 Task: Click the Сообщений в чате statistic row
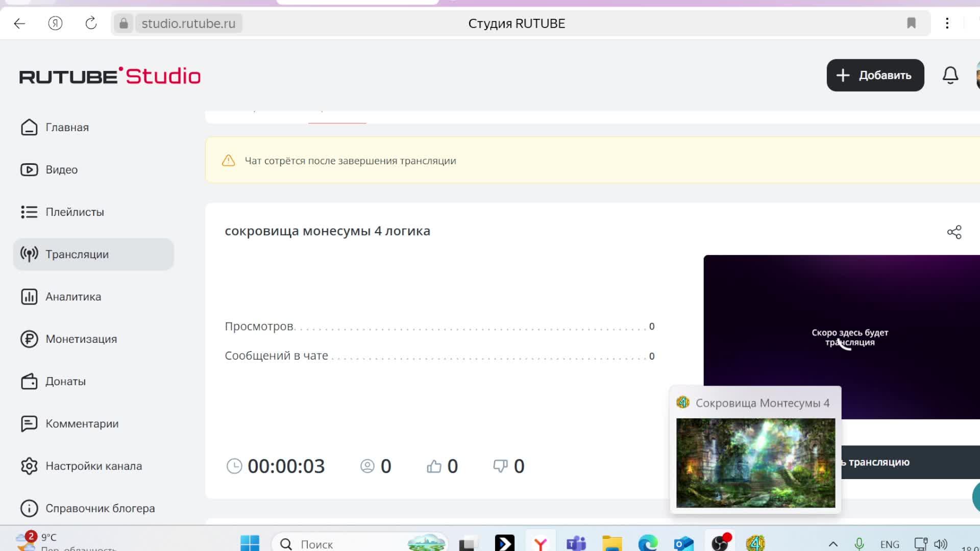439,356
